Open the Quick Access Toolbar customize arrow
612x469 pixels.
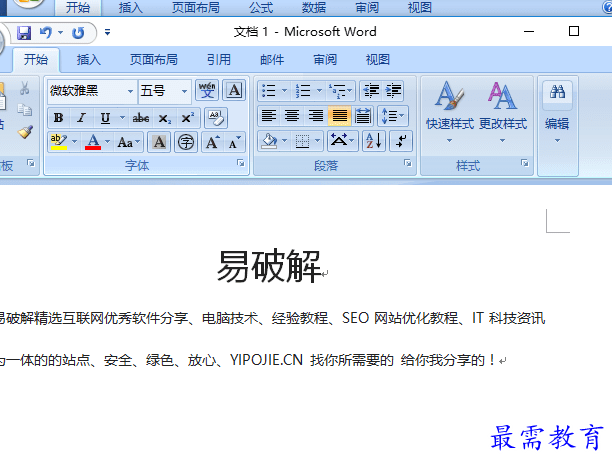pyautogui.click(x=107, y=32)
